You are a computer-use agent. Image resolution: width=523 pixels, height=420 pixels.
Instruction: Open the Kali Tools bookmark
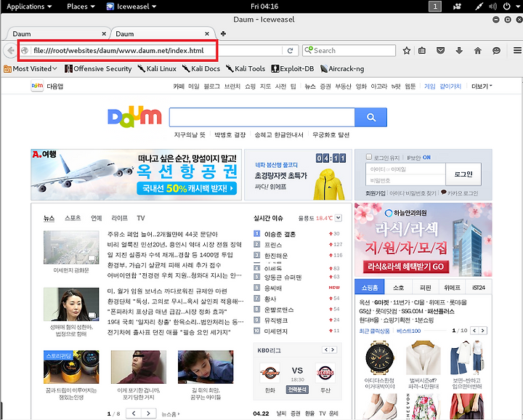pos(246,69)
